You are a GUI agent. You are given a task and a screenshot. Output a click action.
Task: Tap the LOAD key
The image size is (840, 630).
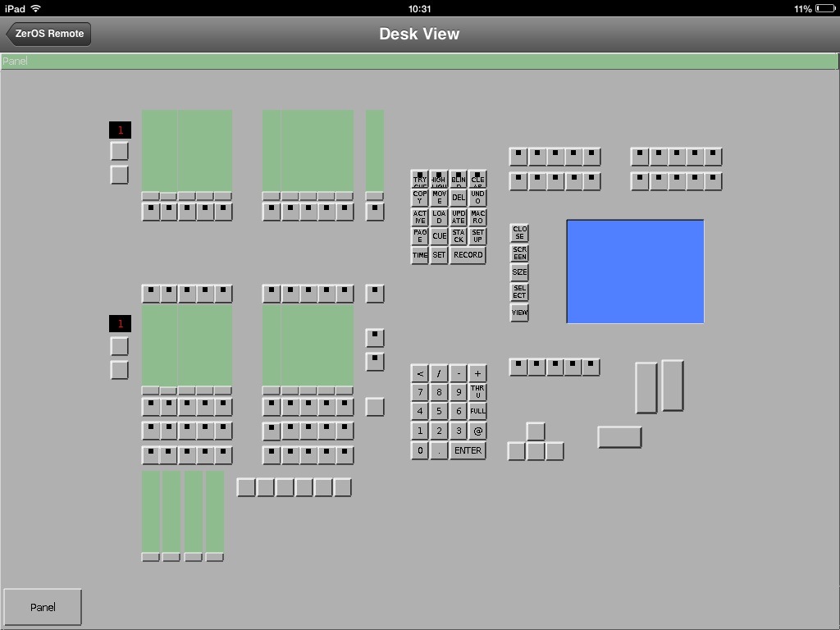(x=440, y=217)
